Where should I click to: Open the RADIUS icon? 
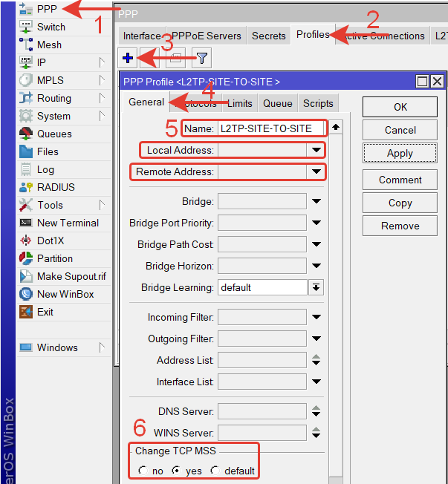[x=26, y=187]
